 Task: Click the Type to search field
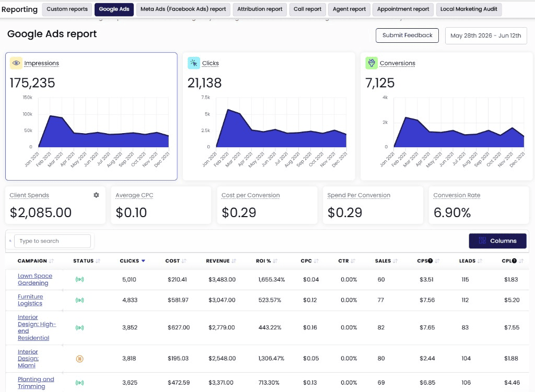pos(53,241)
